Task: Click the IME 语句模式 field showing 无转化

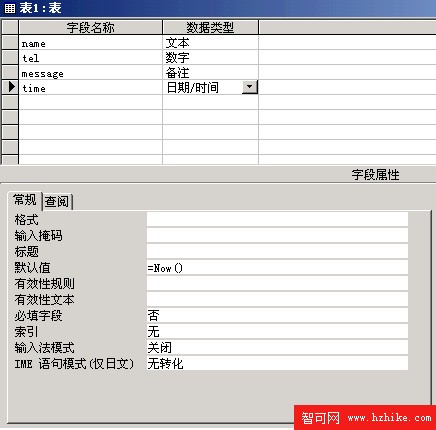Action: point(277,363)
